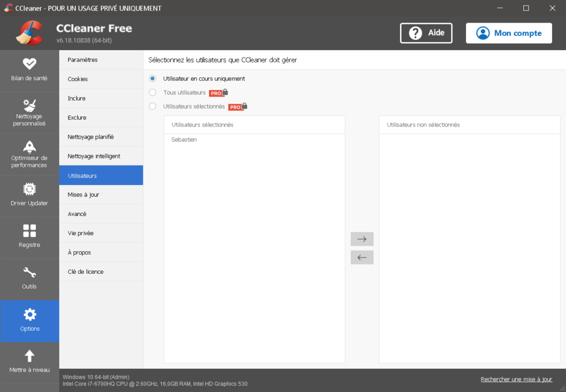Screen dimensions: 566x392
Task: Select the Nettoyage personnalisé tool
Action: pyautogui.click(x=30, y=112)
